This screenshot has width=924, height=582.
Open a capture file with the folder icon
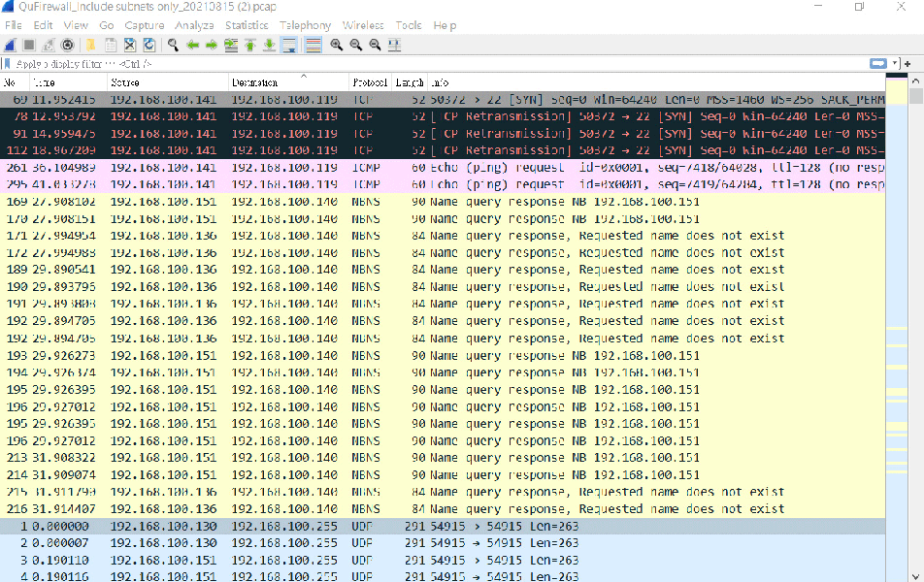click(91, 46)
